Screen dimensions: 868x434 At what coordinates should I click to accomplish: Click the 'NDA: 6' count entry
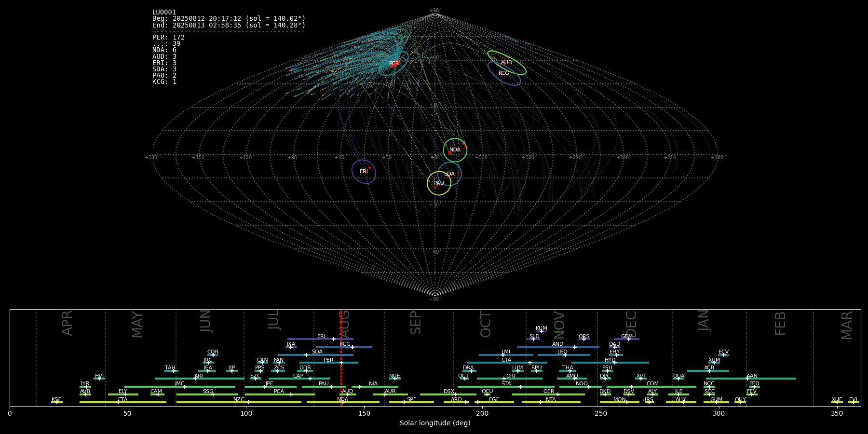164,50
